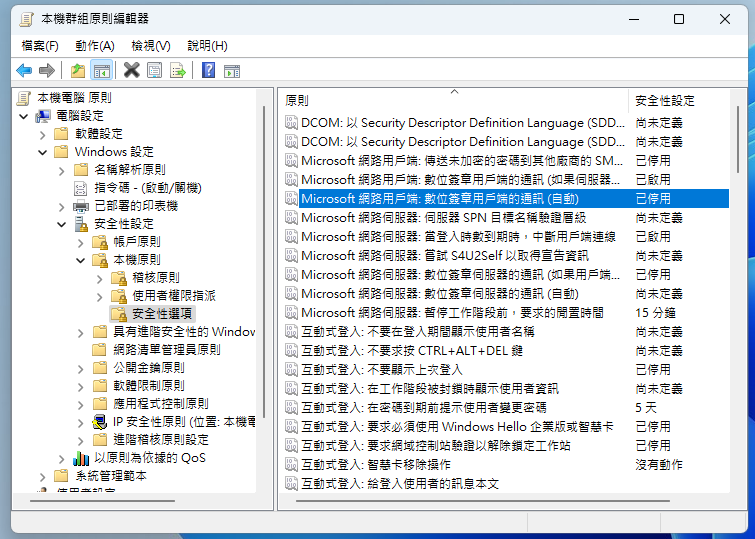
Task: Click the Back arrow toolbar icon
Action: [x=24, y=71]
